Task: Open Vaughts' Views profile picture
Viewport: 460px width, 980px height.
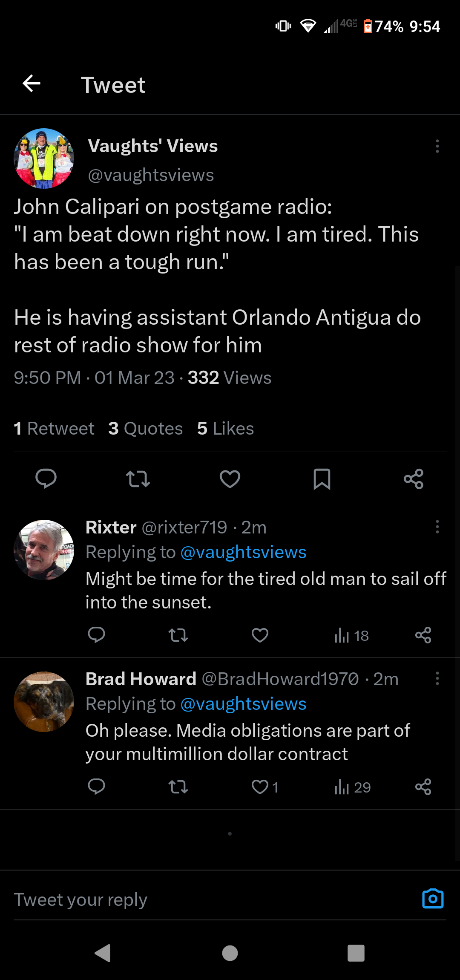Action: coord(44,159)
